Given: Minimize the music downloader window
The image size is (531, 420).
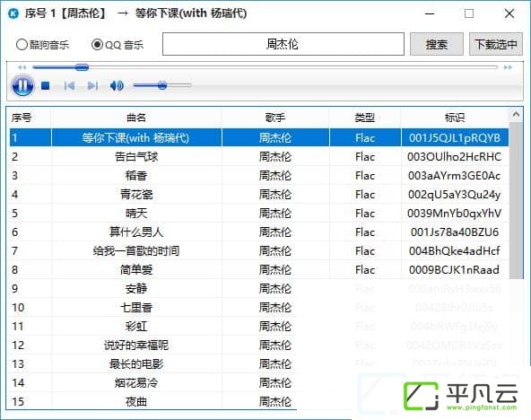Looking at the screenshot, I should [x=430, y=13].
